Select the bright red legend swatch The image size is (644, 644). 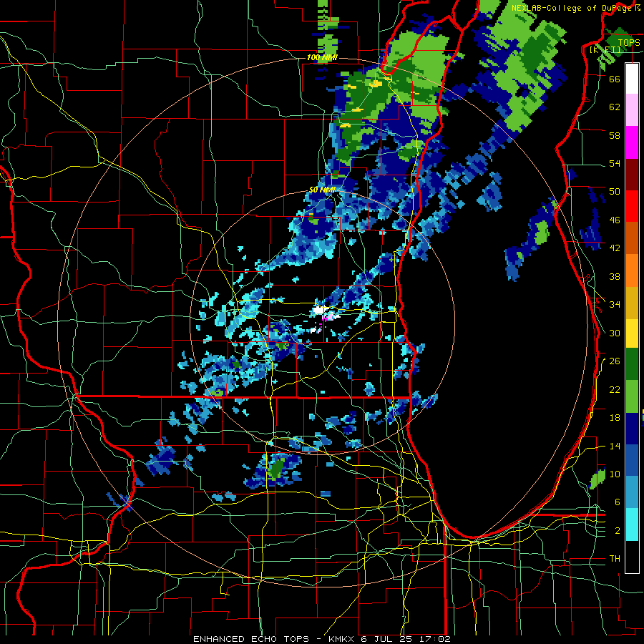[632, 206]
